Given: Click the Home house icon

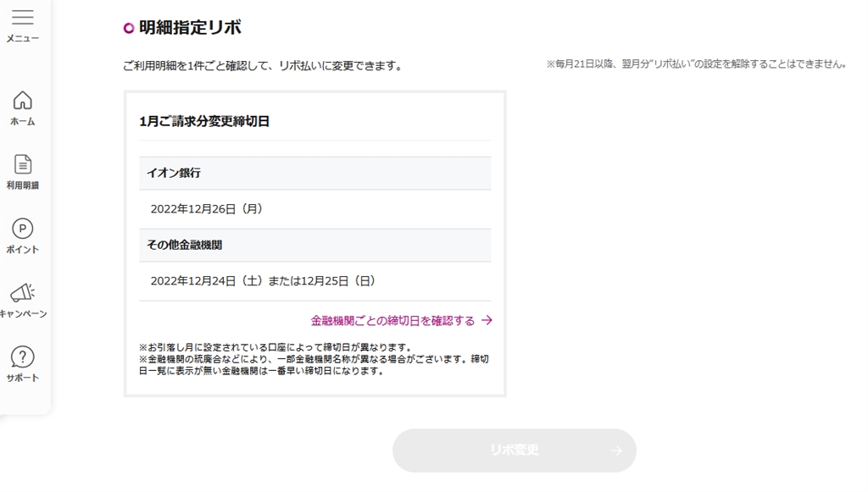Looking at the screenshot, I should point(23,100).
